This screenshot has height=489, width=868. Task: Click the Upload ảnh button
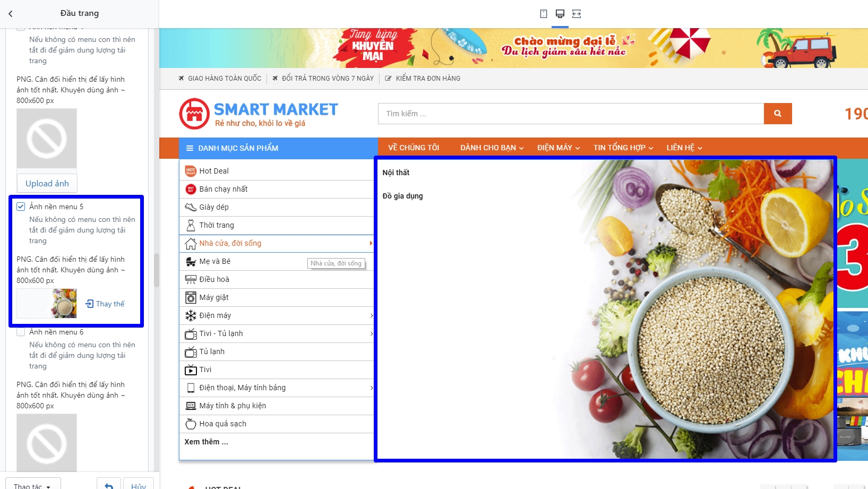click(x=47, y=183)
